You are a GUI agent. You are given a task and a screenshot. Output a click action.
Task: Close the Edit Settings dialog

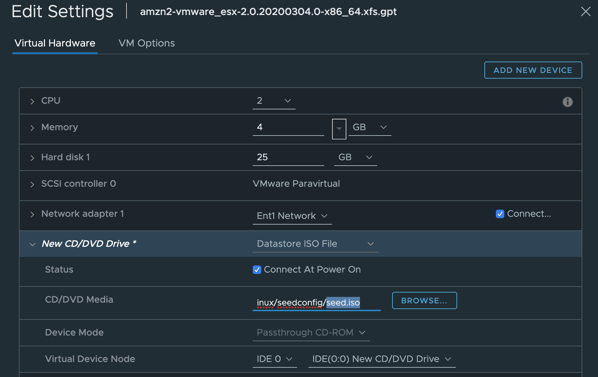[x=585, y=11]
